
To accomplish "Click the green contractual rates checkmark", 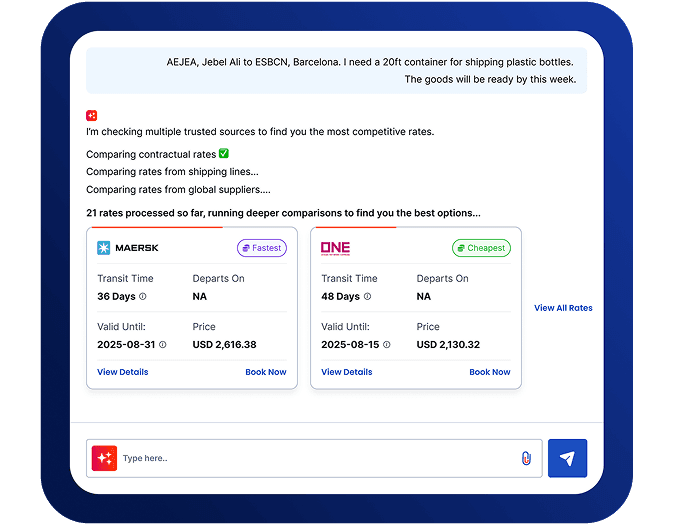I will (224, 154).
